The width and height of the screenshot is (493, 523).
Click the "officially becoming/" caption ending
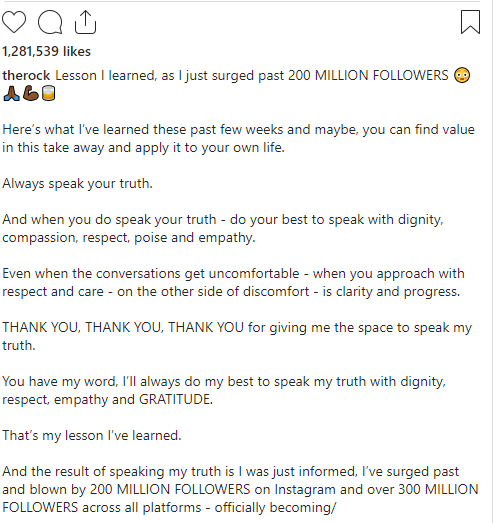[x=276, y=508]
